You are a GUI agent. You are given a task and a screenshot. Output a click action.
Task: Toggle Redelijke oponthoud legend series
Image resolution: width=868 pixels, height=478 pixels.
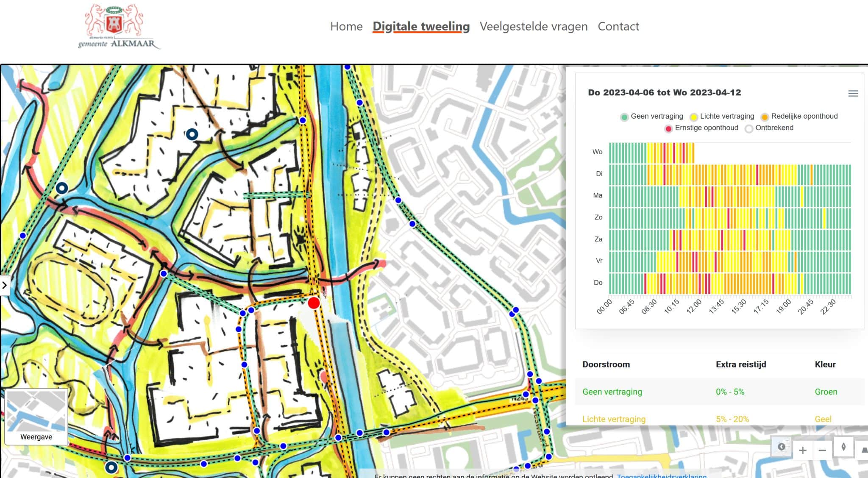[x=799, y=117]
